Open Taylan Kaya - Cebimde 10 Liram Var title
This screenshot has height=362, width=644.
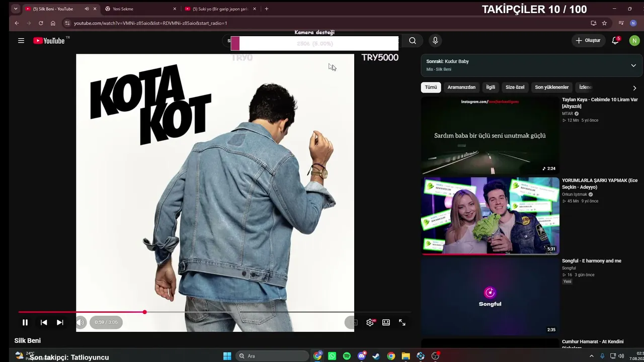[600, 103]
